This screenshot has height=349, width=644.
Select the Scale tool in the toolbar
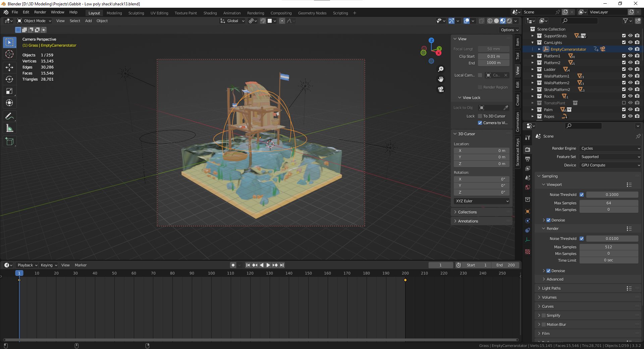pos(9,91)
